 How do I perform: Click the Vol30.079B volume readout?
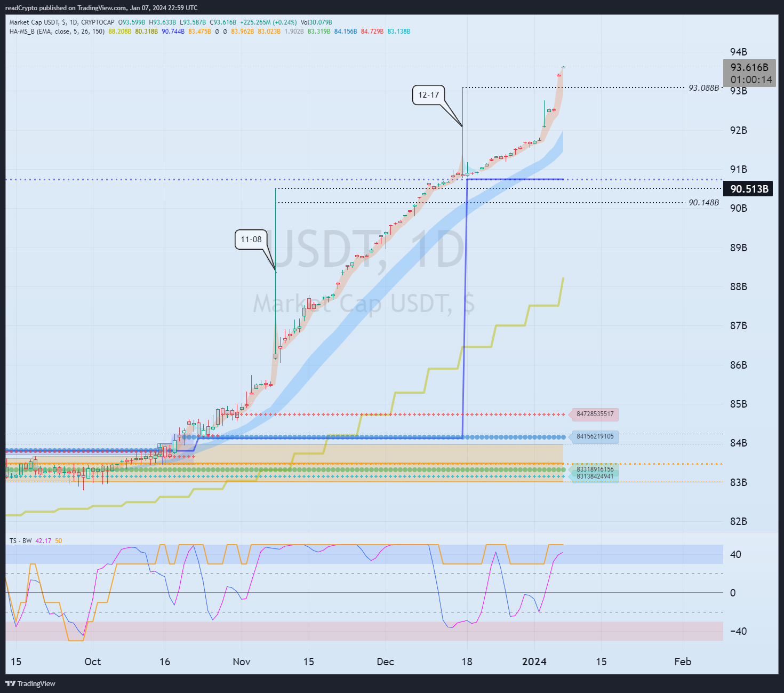[x=316, y=22]
